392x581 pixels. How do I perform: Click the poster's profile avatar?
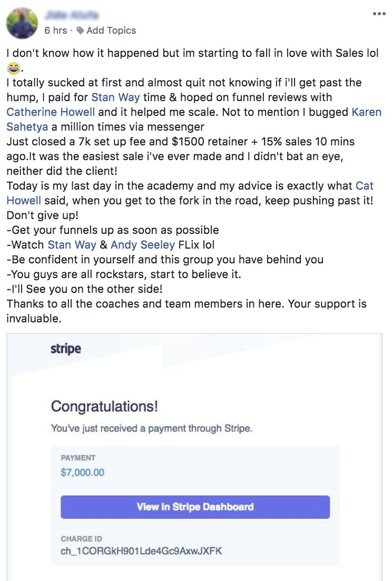tap(22, 23)
